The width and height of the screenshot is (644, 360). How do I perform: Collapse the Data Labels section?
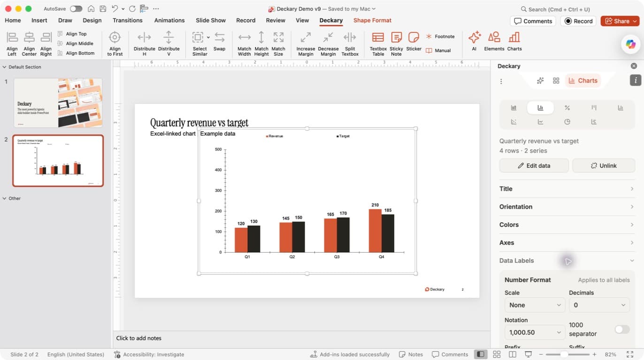coord(567,261)
